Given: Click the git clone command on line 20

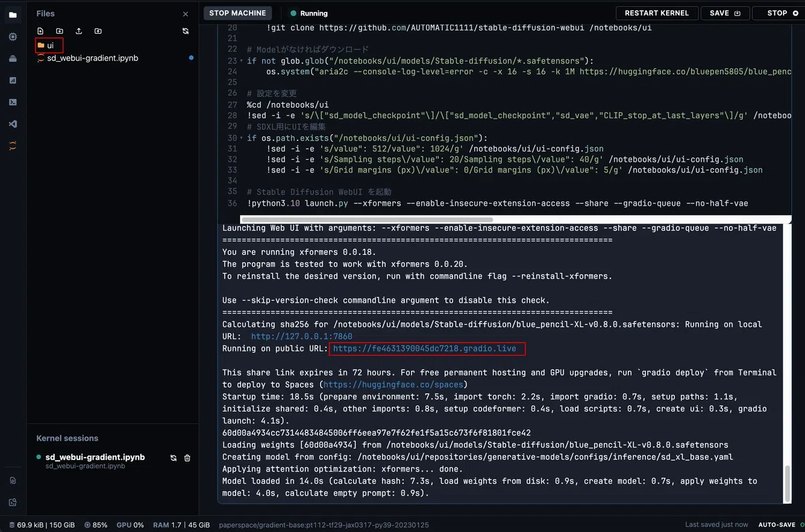Looking at the screenshot, I should pos(459,28).
